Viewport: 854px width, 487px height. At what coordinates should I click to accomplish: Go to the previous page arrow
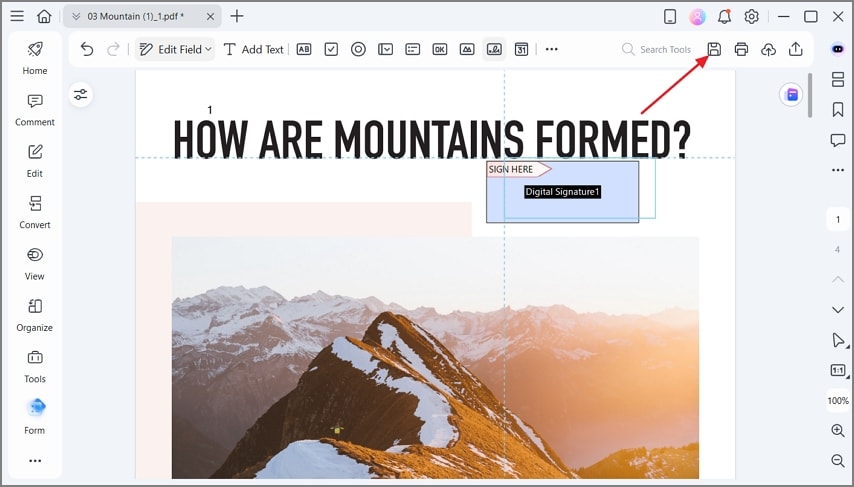click(838, 279)
